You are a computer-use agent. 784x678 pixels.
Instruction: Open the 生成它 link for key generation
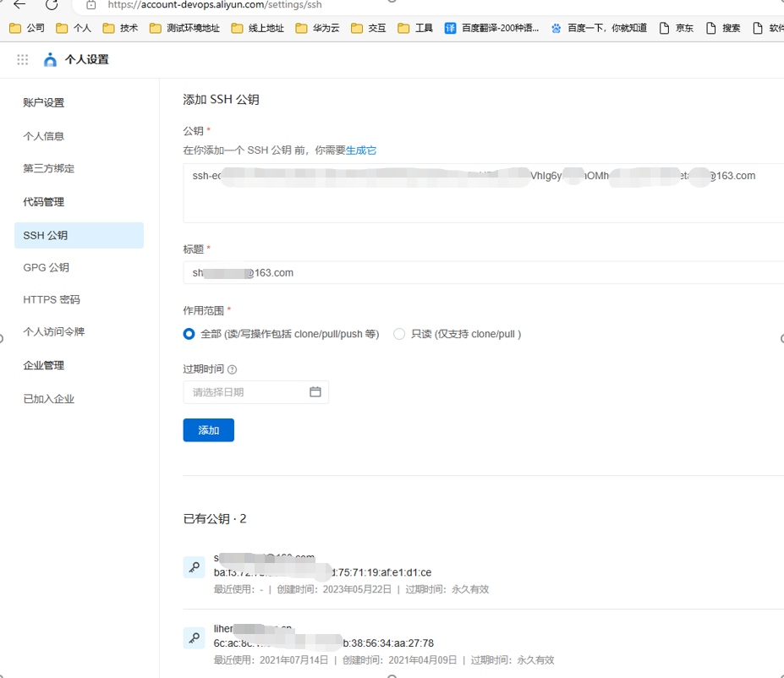(x=359, y=150)
